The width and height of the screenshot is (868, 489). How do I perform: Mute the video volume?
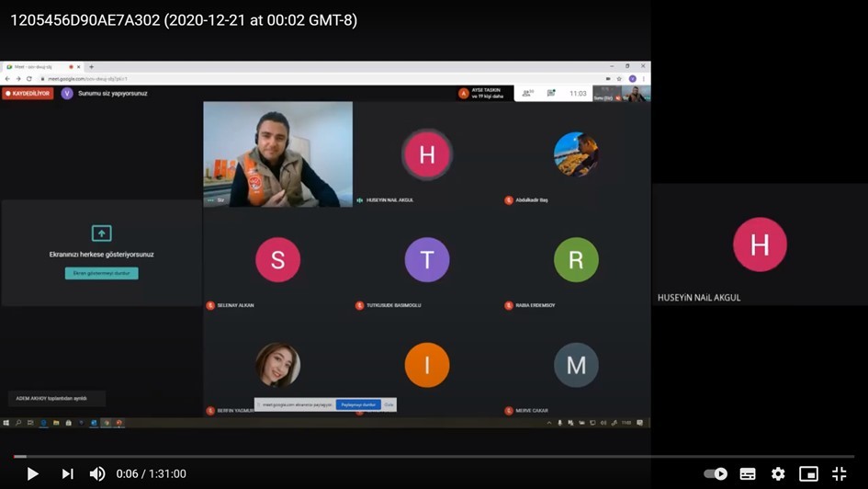(x=97, y=473)
